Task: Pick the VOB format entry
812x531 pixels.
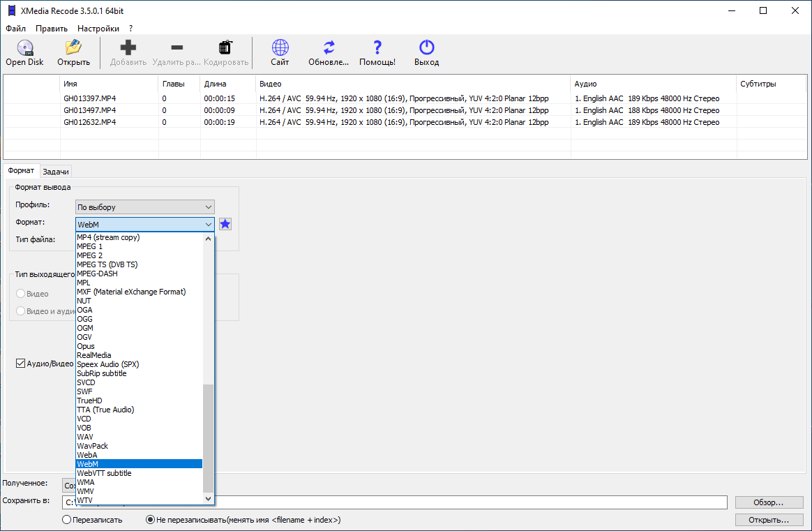Action: [139, 428]
